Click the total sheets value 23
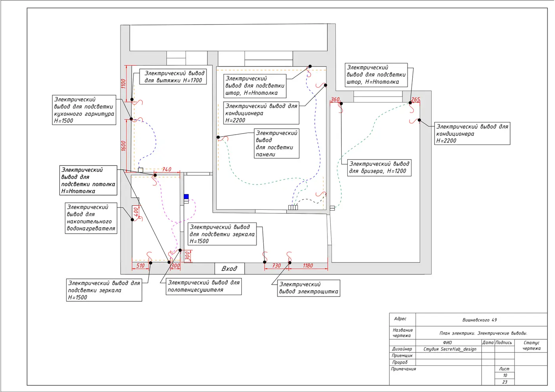 [x=505, y=382]
